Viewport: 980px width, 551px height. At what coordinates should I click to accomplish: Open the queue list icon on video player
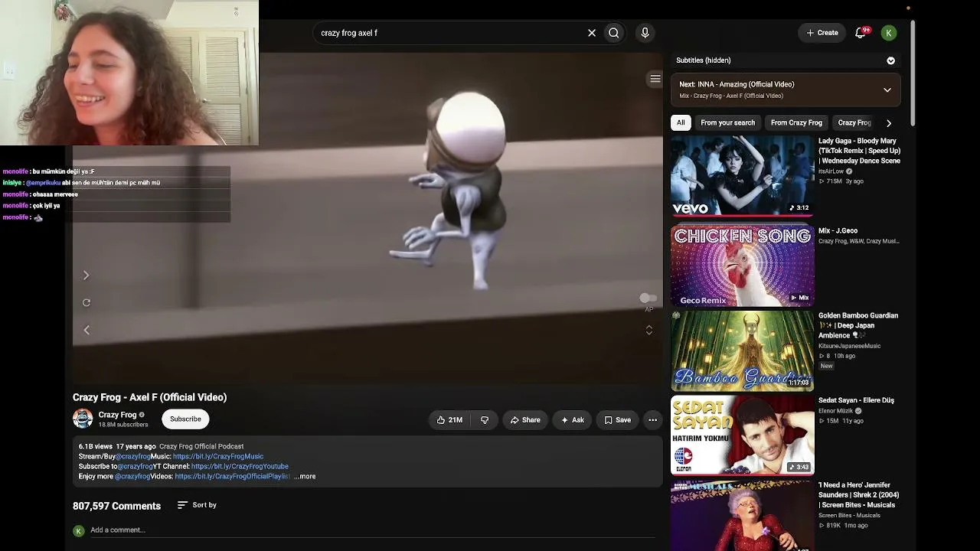point(655,79)
